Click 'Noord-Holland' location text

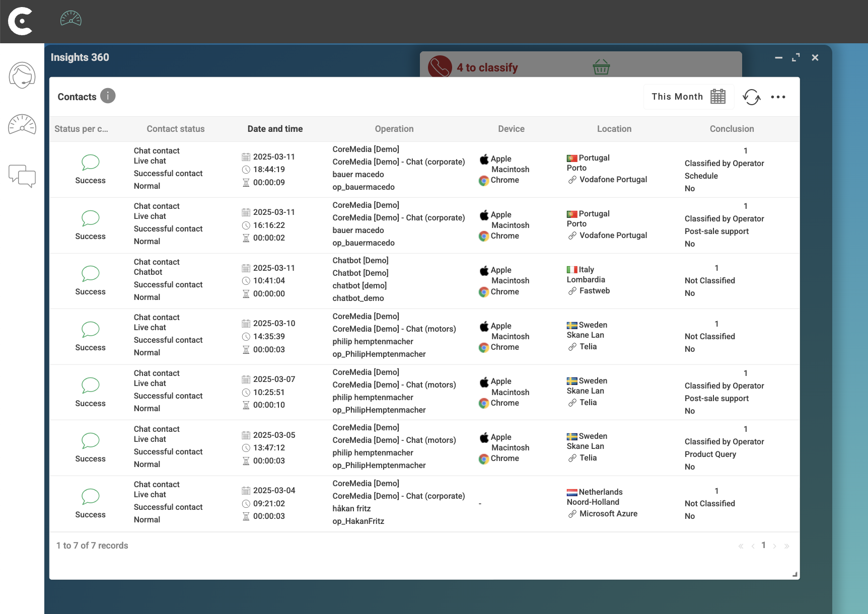pyautogui.click(x=593, y=502)
